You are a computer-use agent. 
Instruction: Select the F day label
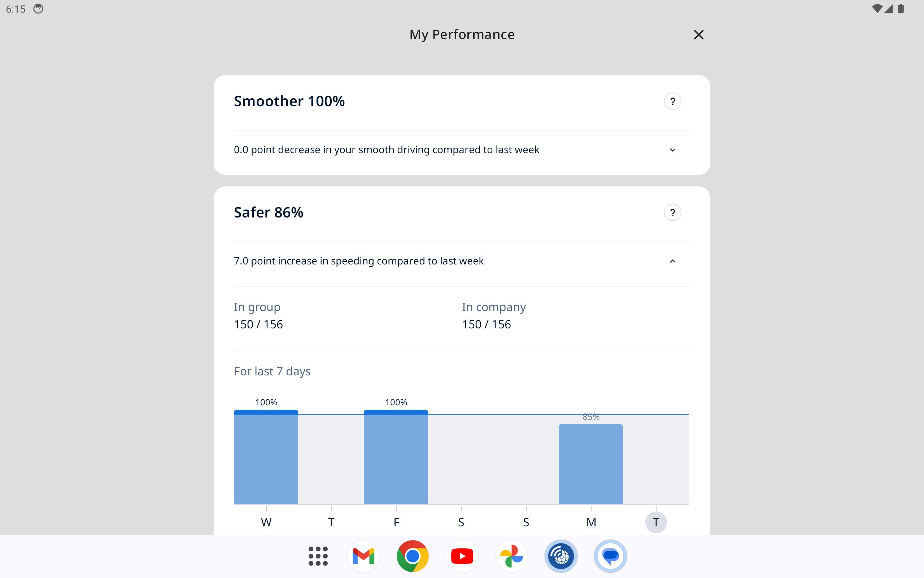point(396,522)
